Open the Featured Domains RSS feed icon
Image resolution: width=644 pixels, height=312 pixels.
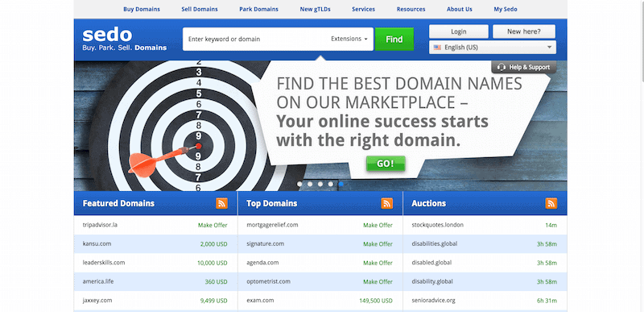222,203
